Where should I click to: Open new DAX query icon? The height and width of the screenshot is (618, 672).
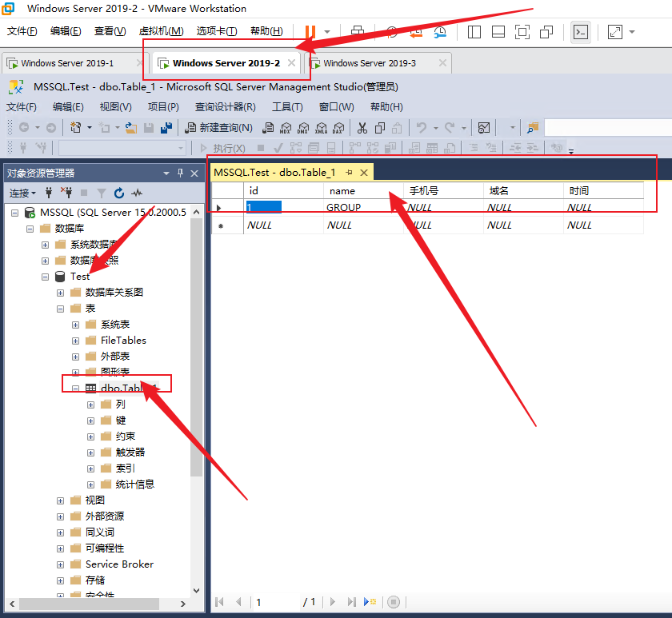click(x=338, y=128)
